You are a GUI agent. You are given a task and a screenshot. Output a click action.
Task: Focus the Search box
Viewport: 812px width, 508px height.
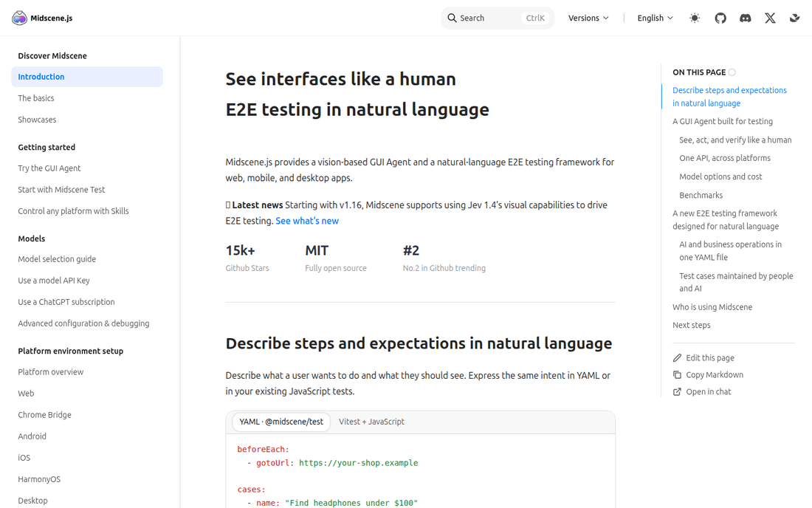[x=497, y=18]
